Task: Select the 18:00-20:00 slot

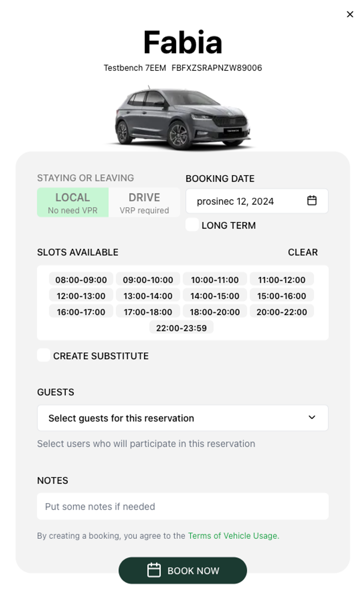Action: pyautogui.click(x=215, y=312)
